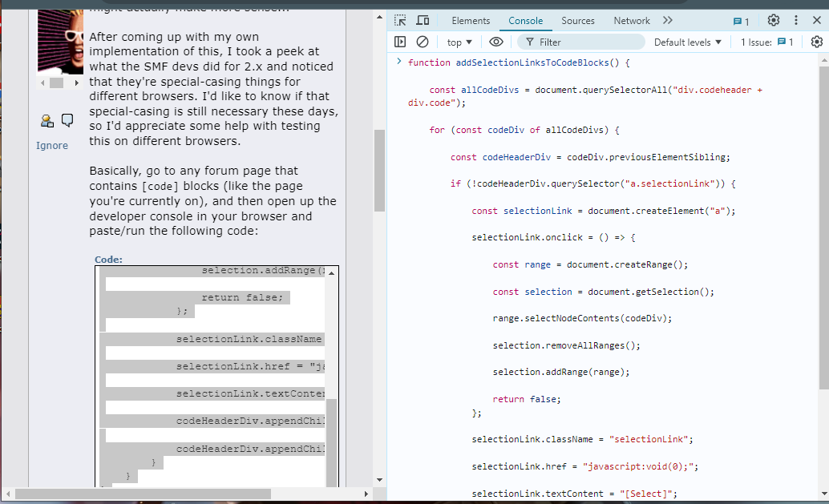
Task: Click 'selectionLink.href' line in the console
Action: pyautogui.click(x=584, y=466)
